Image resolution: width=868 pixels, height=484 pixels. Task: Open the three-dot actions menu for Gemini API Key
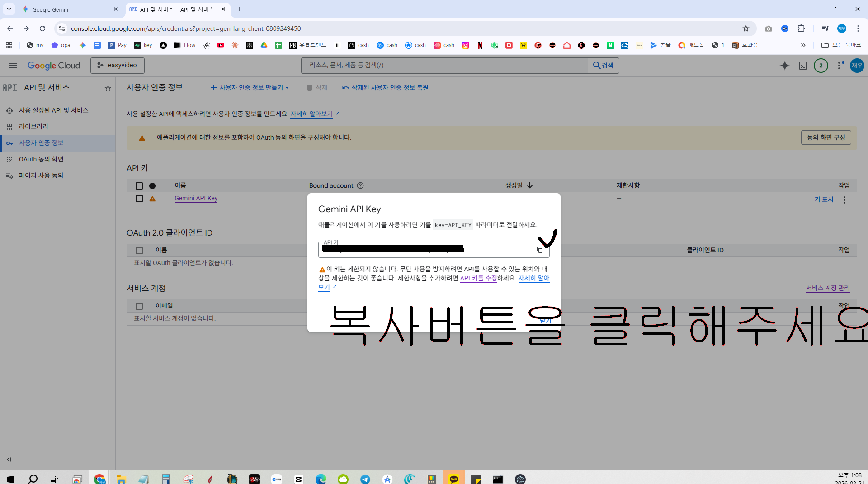pos(844,199)
